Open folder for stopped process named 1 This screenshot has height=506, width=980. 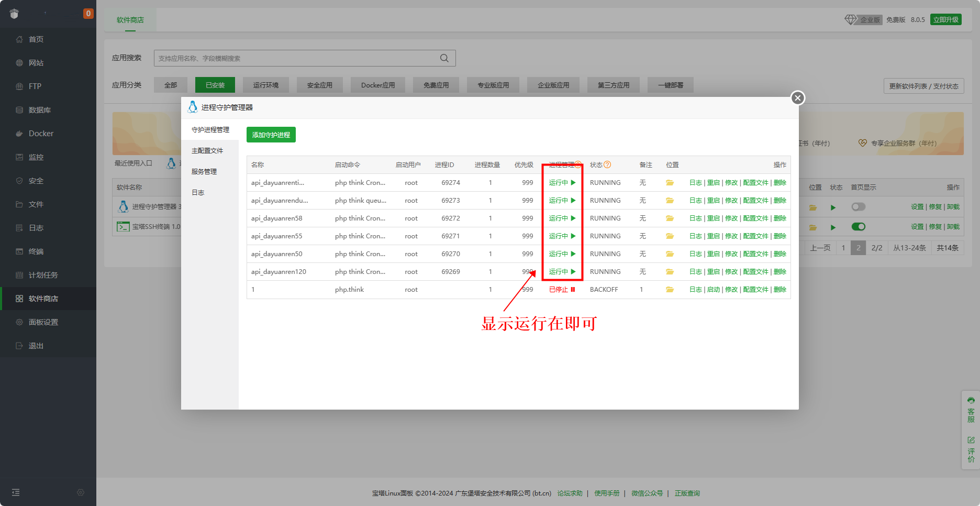670,290
